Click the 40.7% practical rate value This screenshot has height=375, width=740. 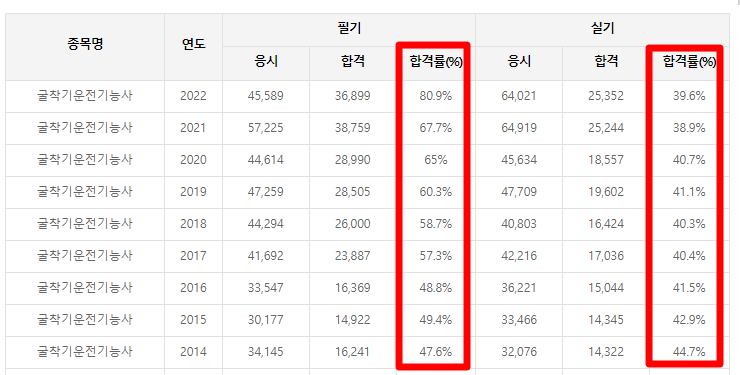[x=689, y=160]
